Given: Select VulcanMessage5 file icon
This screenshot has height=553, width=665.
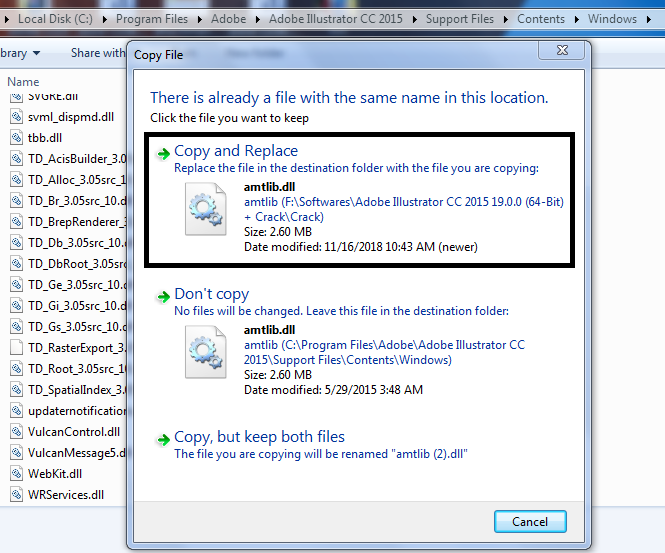Looking at the screenshot, I should [16, 452].
